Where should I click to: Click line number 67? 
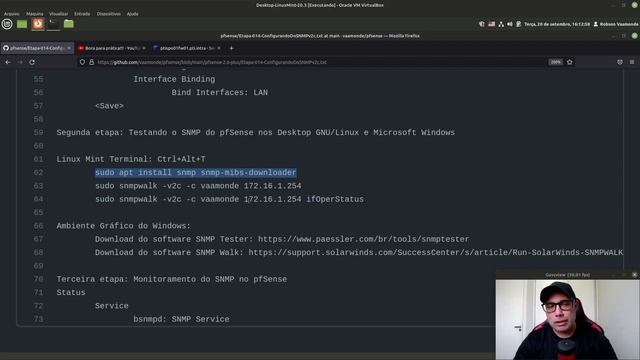tap(38, 239)
